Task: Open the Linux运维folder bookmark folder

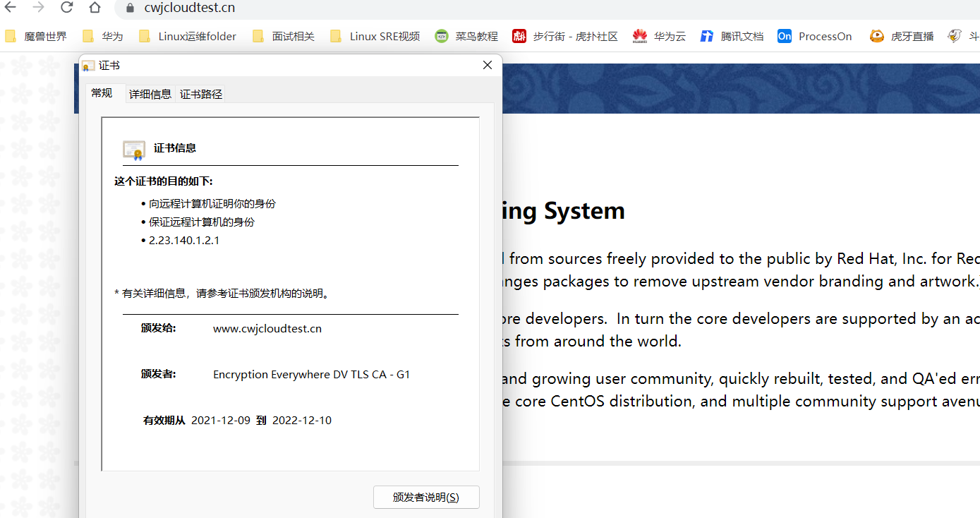Action: tap(188, 36)
